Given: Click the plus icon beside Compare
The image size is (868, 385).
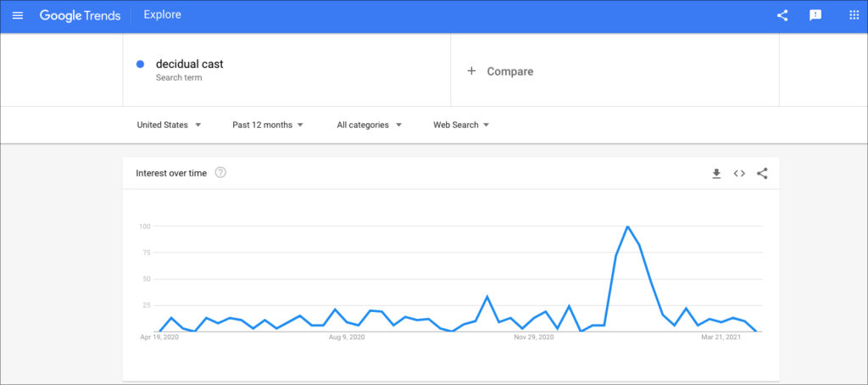Looking at the screenshot, I should (x=472, y=71).
